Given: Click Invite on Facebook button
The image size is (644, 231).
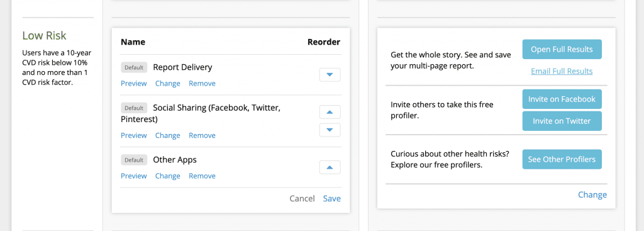Looking at the screenshot, I should [x=562, y=99].
